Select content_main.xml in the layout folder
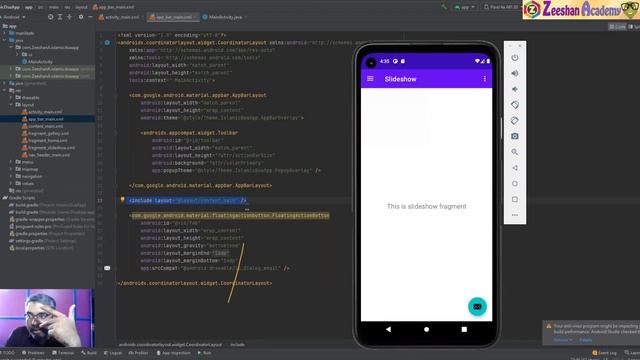This screenshot has height=360, width=640. [x=42, y=126]
